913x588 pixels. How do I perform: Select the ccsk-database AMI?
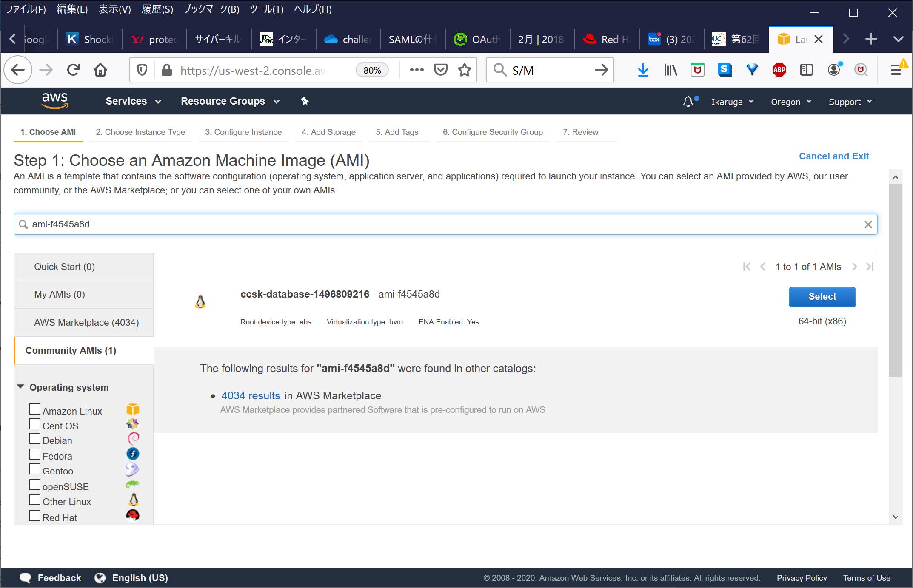tap(822, 297)
